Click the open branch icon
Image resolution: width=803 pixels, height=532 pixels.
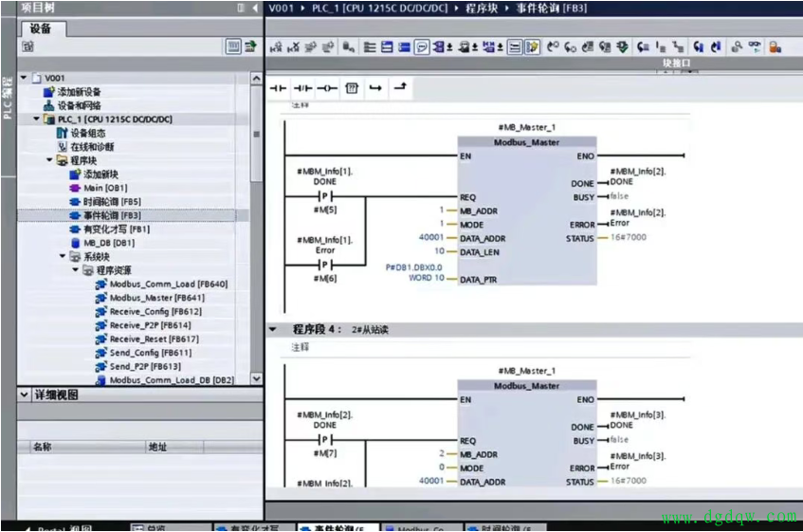click(x=375, y=88)
